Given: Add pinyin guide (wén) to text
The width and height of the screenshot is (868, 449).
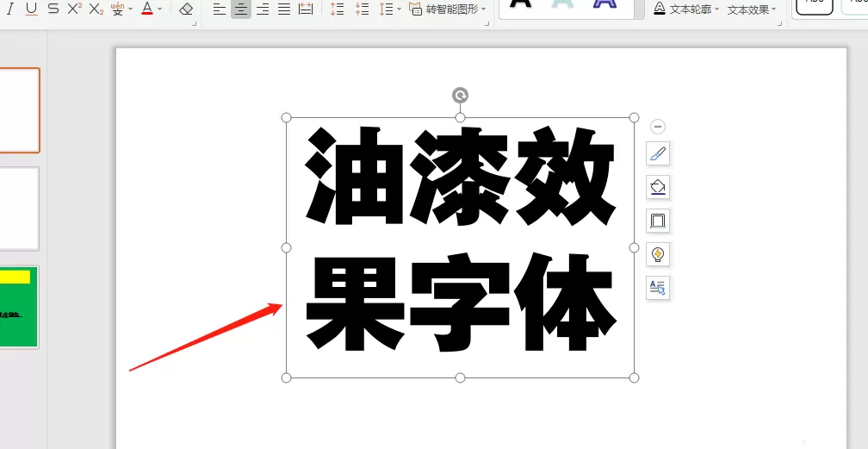Looking at the screenshot, I should tap(117, 9).
